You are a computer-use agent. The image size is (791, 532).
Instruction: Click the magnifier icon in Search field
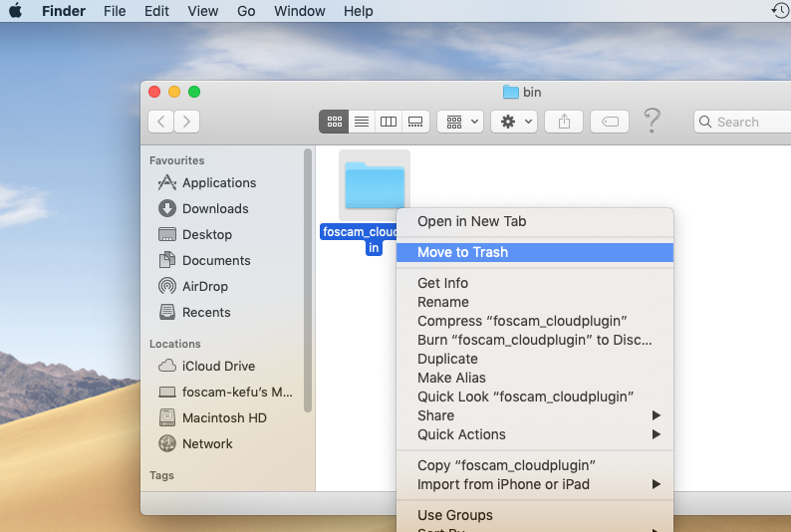[x=705, y=122]
